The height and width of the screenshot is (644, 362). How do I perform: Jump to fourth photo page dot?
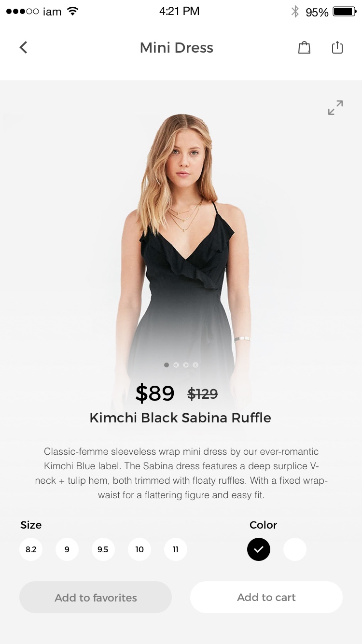(195, 365)
